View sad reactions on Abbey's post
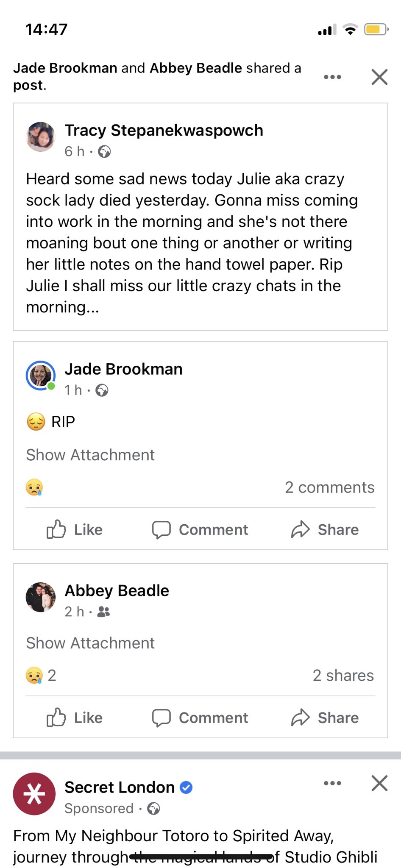Viewport: 401px width, 868px height. tap(41, 676)
